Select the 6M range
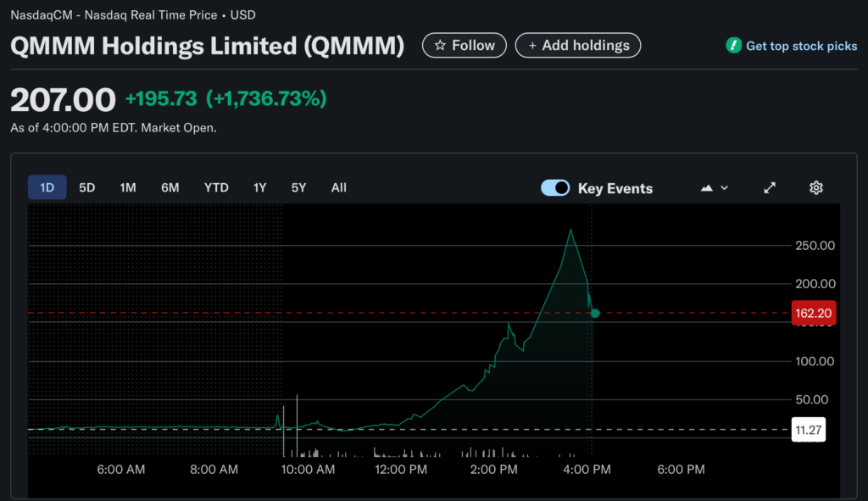Viewport: 868px width, 501px height. (x=170, y=187)
